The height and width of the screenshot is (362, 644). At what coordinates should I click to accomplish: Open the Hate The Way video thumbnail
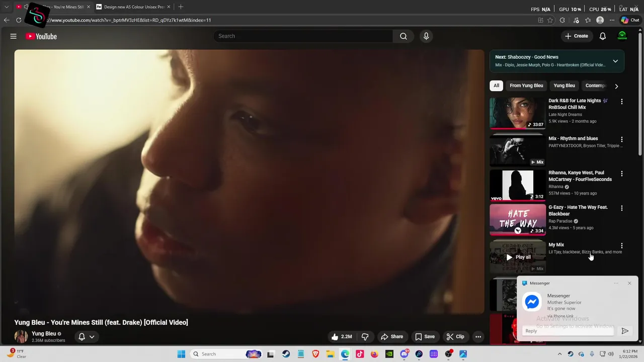click(x=518, y=220)
